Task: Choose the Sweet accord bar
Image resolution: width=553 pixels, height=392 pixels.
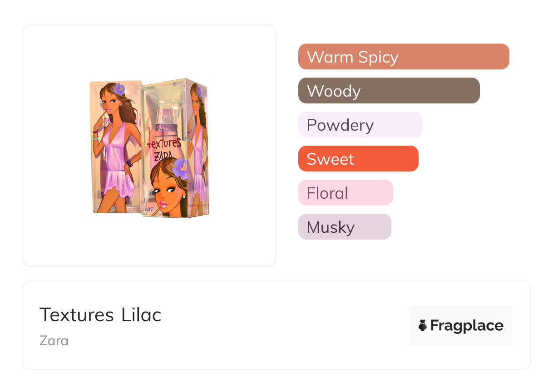Action: (x=358, y=159)
